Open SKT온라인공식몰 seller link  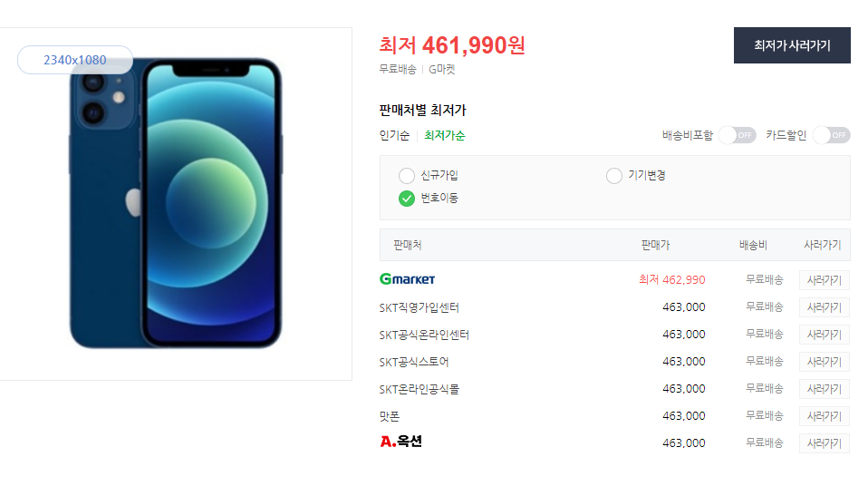click(420, 389)
